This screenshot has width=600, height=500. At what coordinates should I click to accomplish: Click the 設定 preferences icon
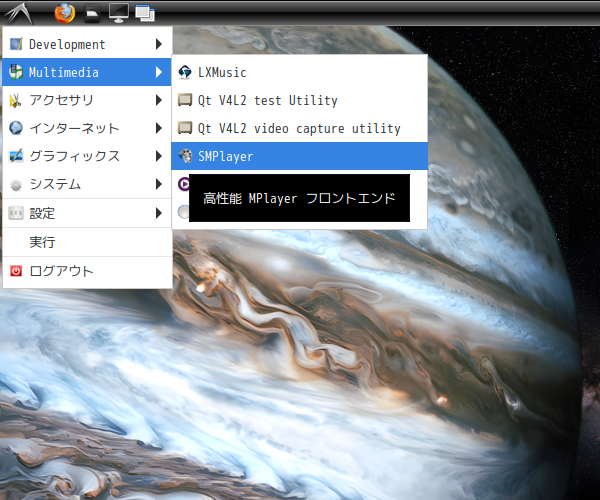pyautogui.click(x=16, y=213)
